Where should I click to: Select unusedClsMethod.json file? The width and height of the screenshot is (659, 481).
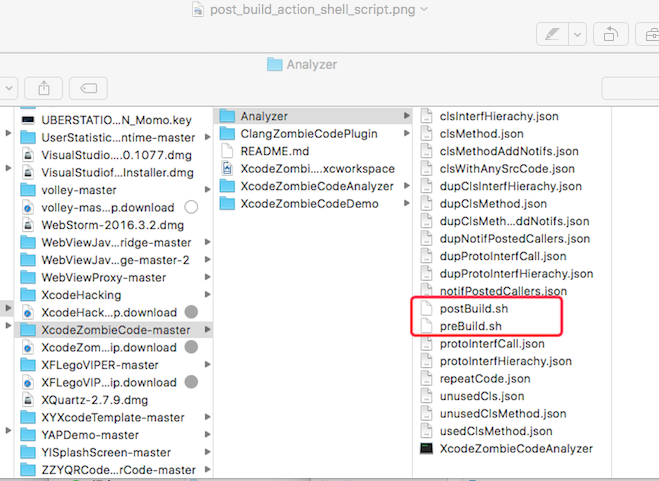click(503, 414)
